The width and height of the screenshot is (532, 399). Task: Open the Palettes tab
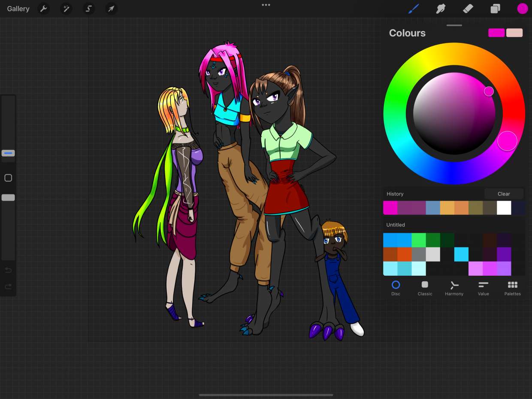[x=512, y=288]
